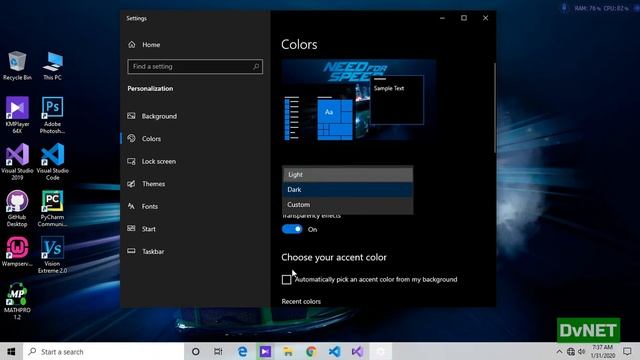Screen dimensions: 640x360
Task: Open the volume icon in system tray
Action: [x=582, y=351]
